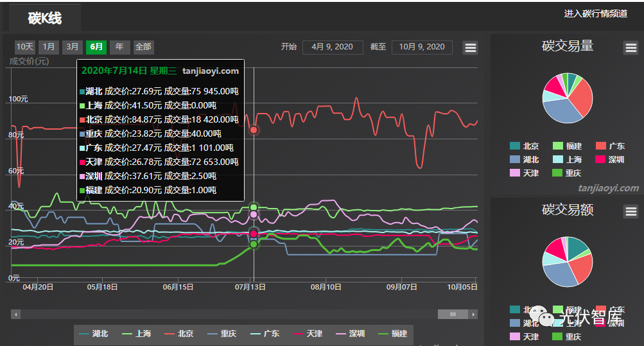Click the end date field 10月 9, 2020

click(422, 47)
